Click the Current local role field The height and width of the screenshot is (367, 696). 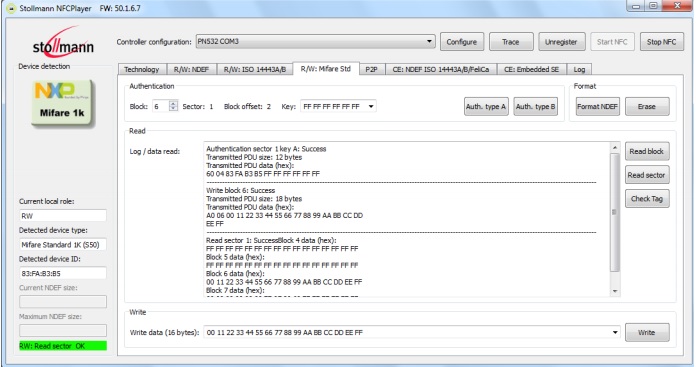tap(63, 216)
